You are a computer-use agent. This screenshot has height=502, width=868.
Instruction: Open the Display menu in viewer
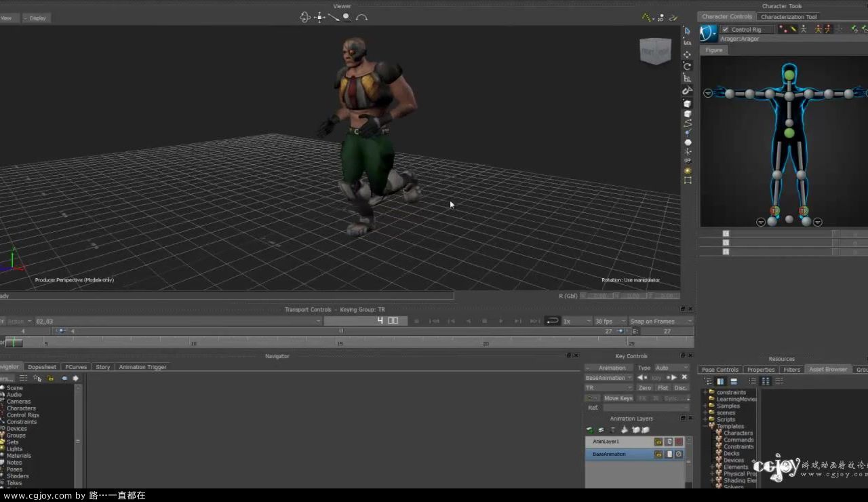tap(35, 18)
